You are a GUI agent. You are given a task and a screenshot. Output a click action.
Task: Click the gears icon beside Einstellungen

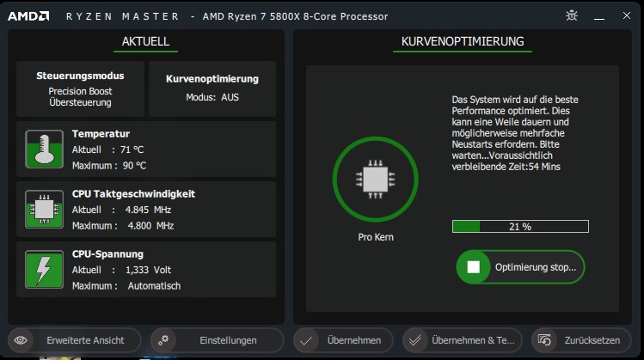(x=163, y=340)
